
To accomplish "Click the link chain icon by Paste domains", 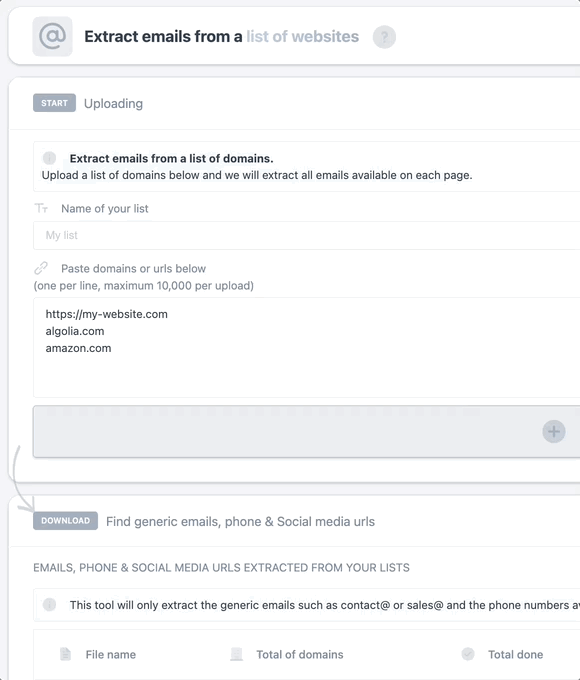I will click(41, 268).
